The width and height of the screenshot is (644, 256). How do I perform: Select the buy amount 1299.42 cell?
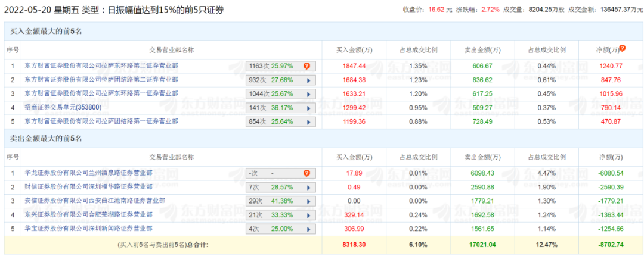tap(354, 108)
